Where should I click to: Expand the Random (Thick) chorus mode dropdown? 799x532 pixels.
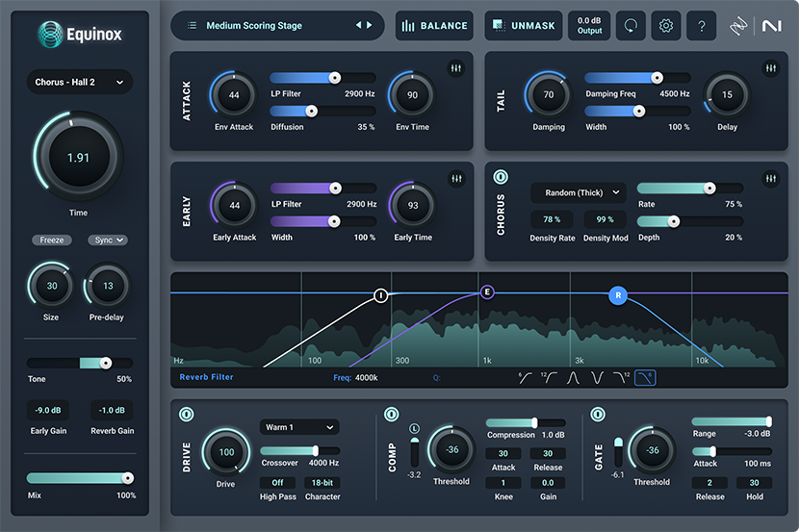click(x=578, y=192)
